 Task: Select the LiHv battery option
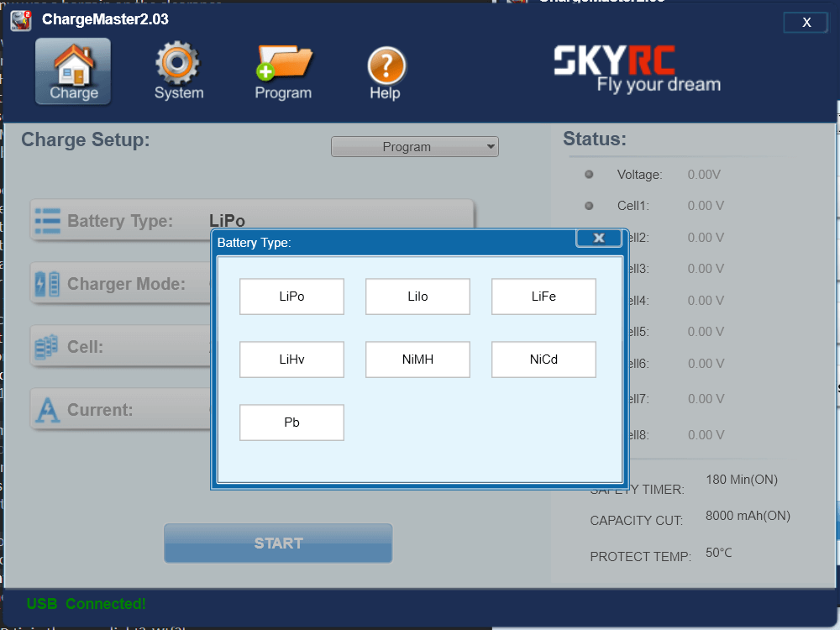click(x=291, y=360)
